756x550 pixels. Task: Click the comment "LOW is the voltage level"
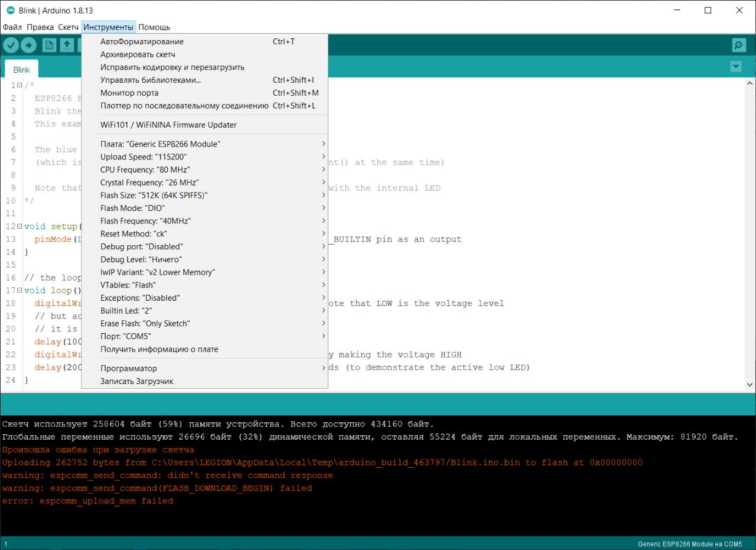440,304
